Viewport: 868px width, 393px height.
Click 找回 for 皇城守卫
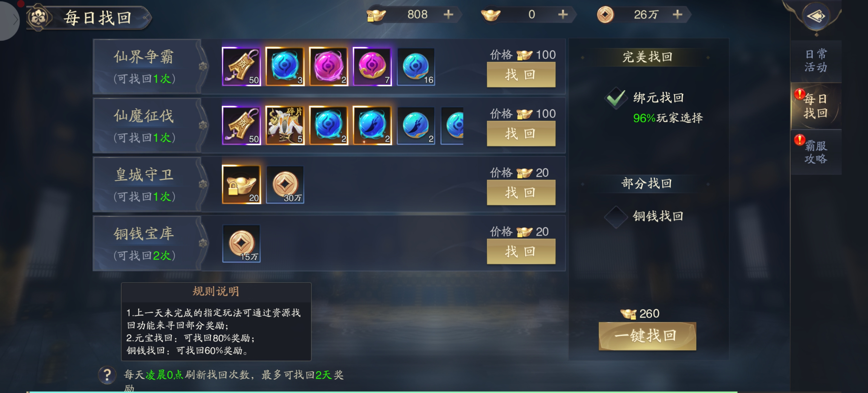pos(521,193)
